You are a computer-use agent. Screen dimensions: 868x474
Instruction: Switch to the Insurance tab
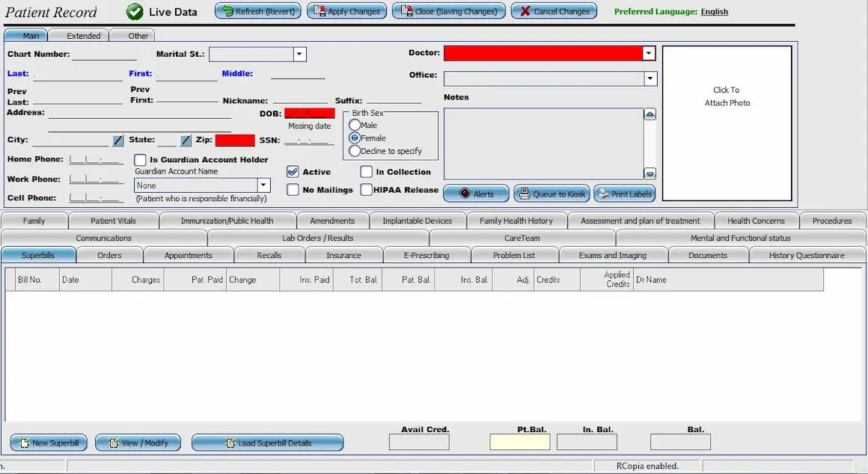tap(344, 254)
